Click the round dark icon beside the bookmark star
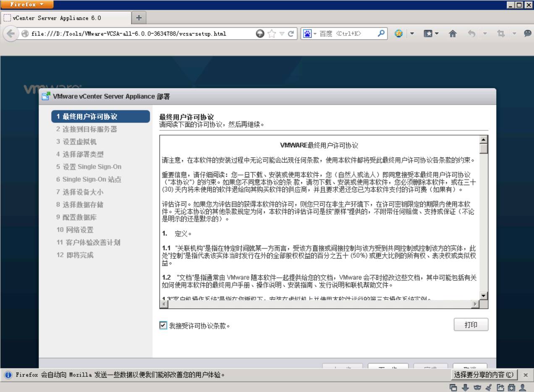Screen dimensions: 534x392 (260, 34)
